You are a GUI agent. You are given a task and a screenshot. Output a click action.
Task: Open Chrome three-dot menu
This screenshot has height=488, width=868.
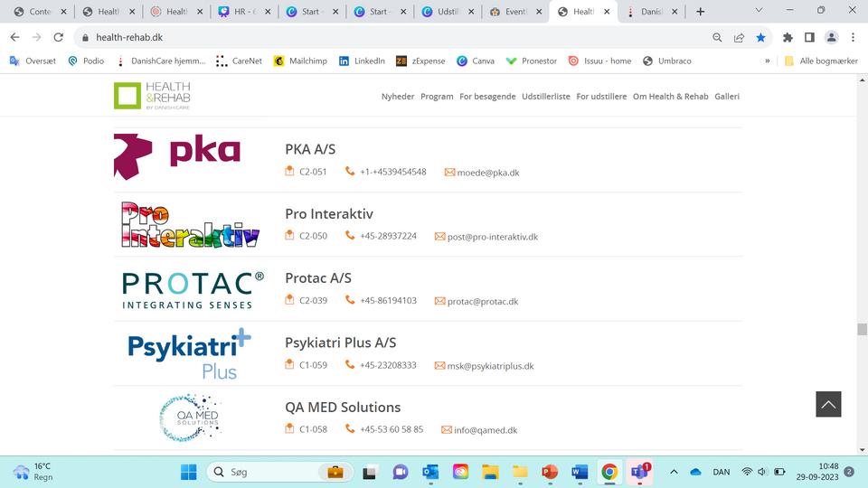click(853, 37)
